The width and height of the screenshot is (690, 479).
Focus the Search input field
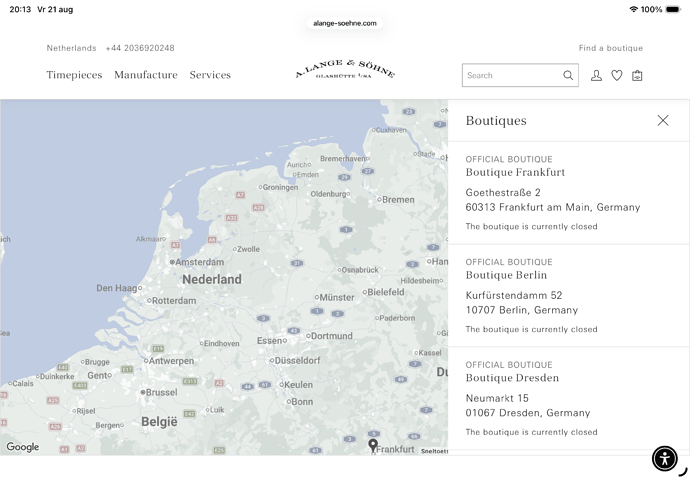(520, 75)
